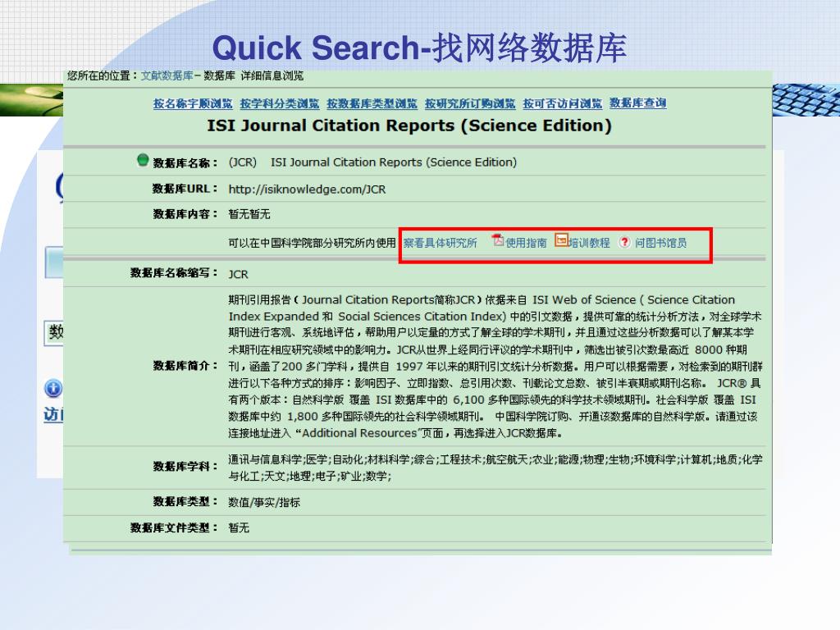The image size is (840, 630).
Task: Click the green dot beside 数据库名称
Action: [x=143, y=160]
